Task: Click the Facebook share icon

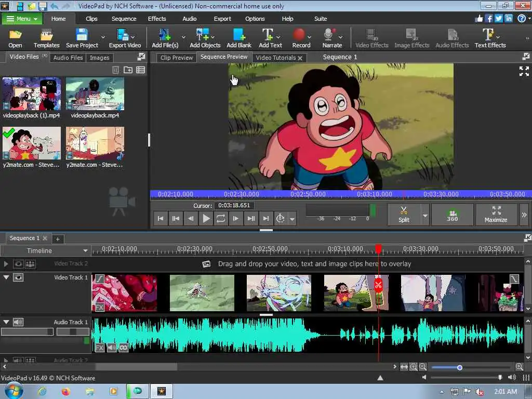Action: [489, 18]
